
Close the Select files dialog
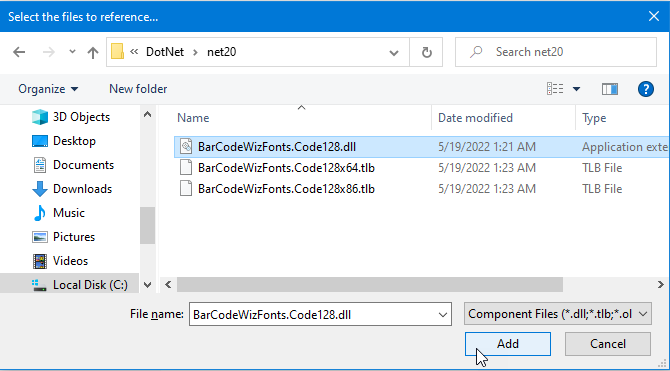pos(654,17)
